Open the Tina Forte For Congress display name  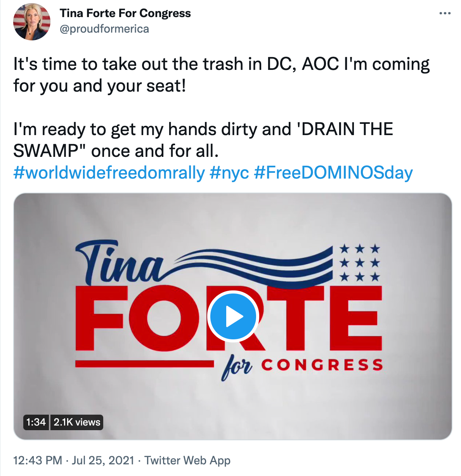125,13
